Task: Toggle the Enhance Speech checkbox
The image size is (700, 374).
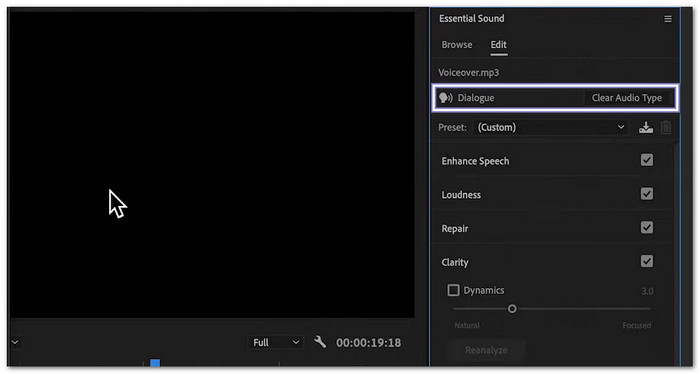Action: click(646, 160)
